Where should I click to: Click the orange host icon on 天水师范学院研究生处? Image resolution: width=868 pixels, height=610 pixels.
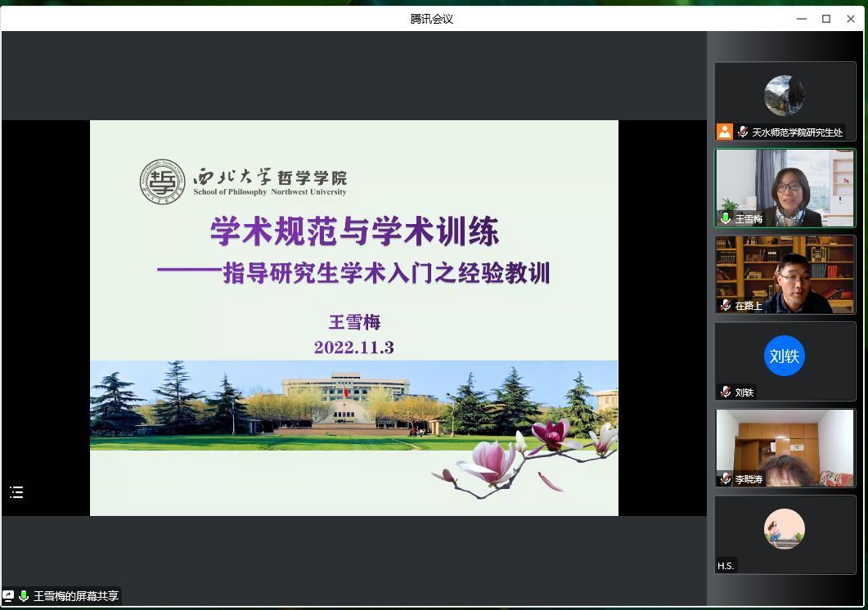724,132
